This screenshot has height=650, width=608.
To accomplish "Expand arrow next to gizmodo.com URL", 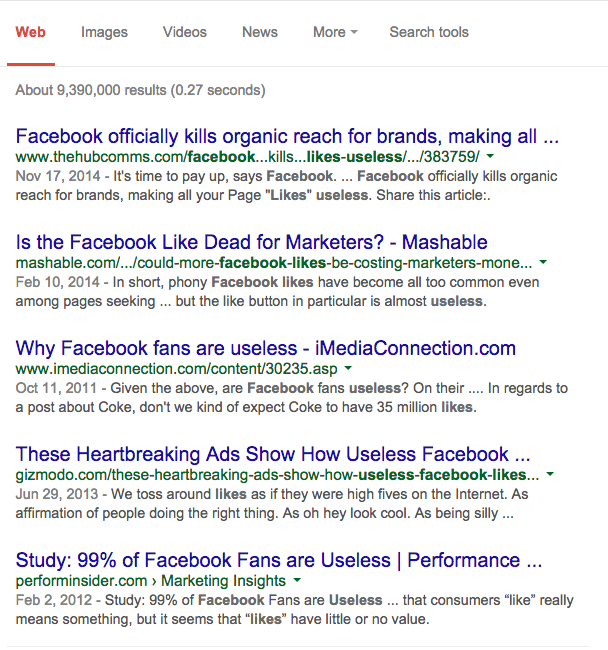I will [x=550, y=474].
